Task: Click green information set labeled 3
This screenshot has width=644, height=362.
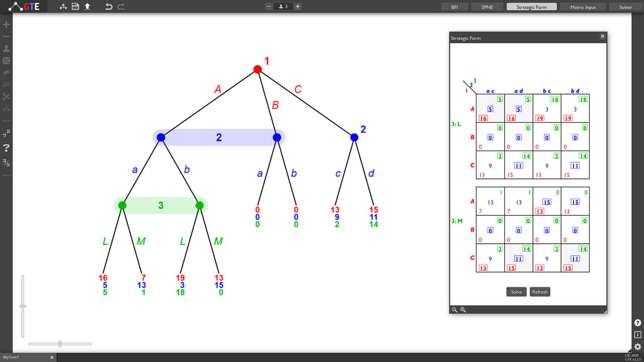Action: click(x=161, y=205)
